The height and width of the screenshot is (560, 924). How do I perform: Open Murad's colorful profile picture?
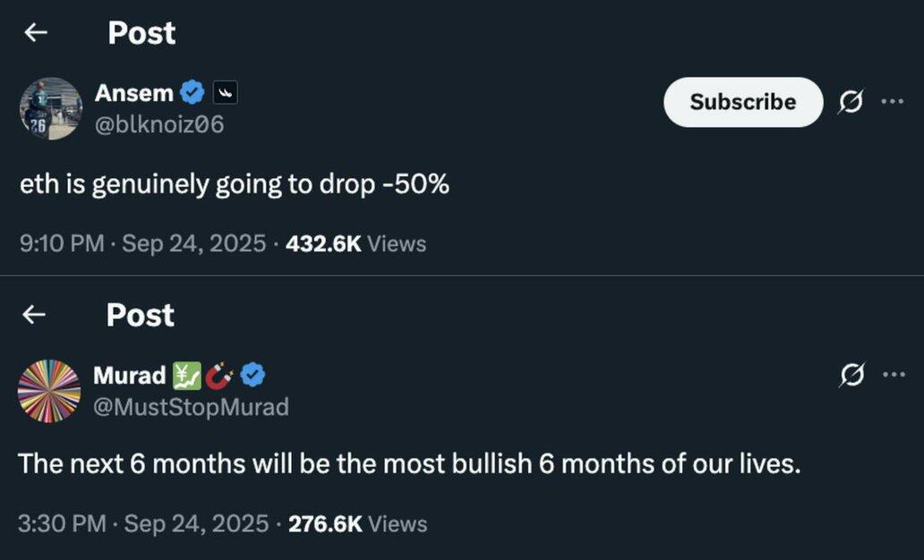[x=49, y=391]
